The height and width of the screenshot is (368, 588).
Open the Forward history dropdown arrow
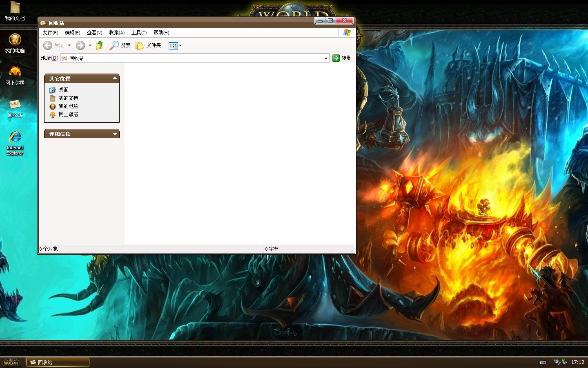point(90,45)
